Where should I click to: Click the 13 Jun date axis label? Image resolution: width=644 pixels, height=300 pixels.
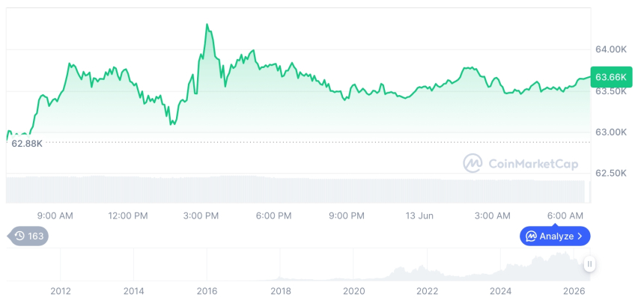[420, 215]
